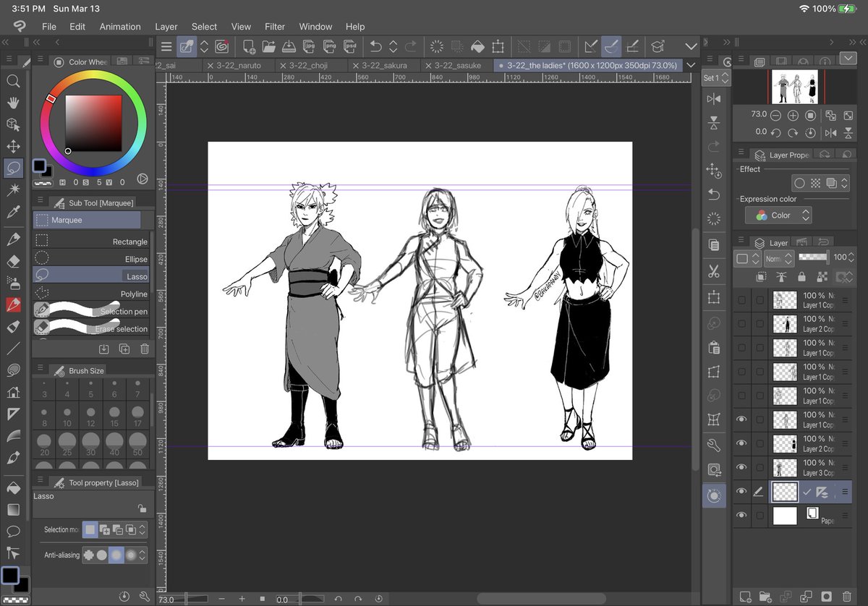Select the Eyedropper tool
Screen dimensions: 868x606
[13, 212]
